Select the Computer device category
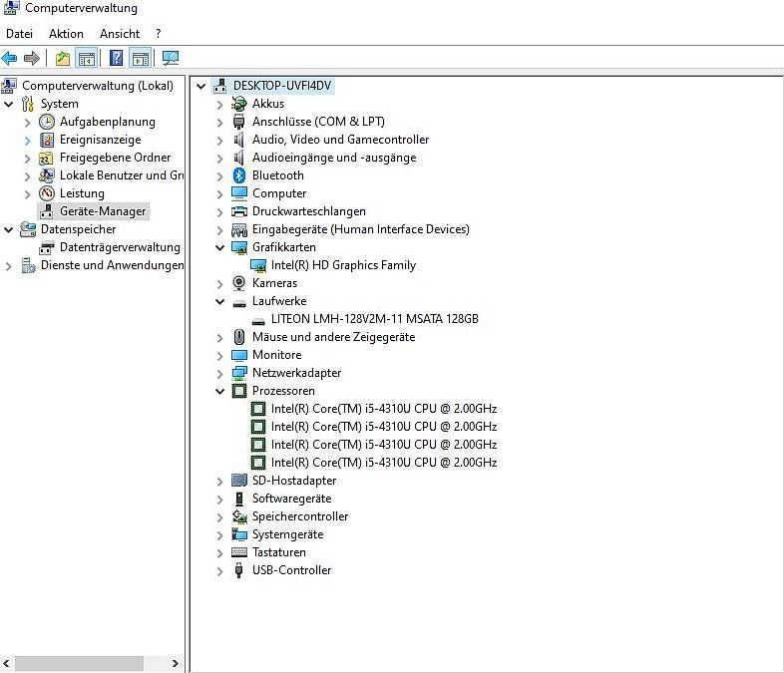The height and width of the screenshot is (673, 784). click(279, 193)
